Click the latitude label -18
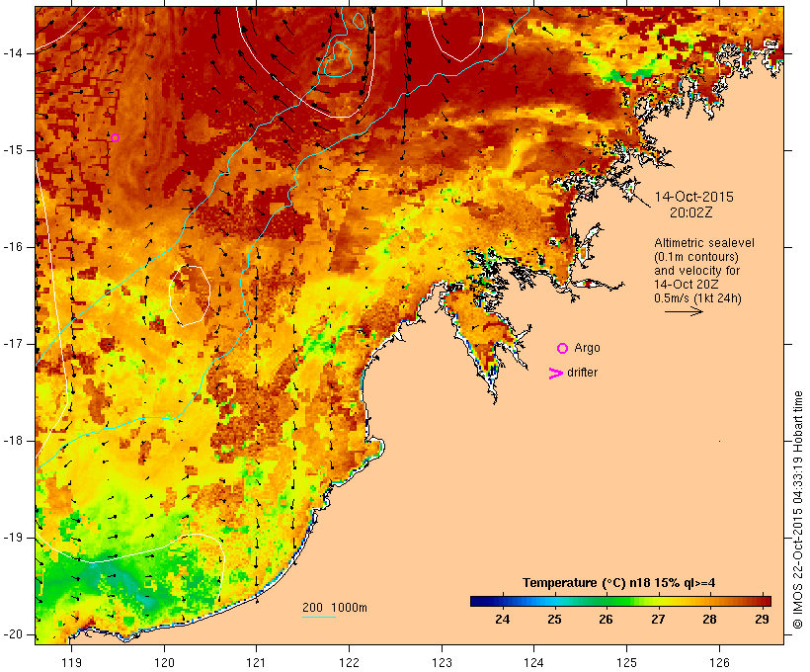 (12, 441)
